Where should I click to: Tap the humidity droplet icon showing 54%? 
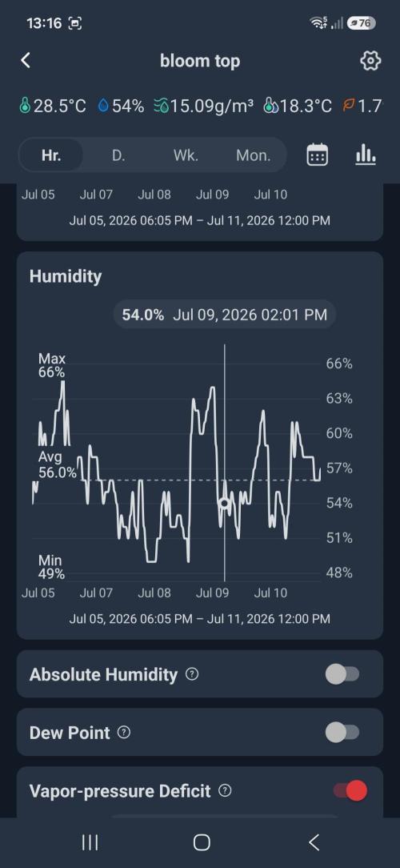(103, 106)
